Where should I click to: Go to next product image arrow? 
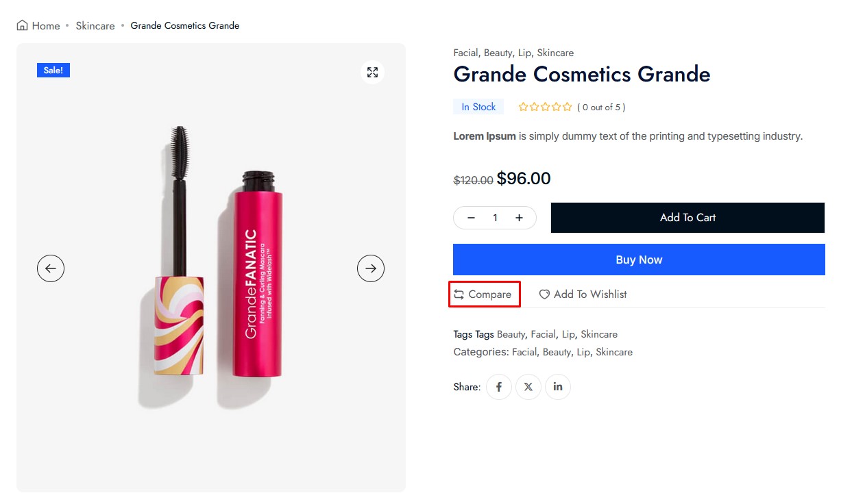click(371, 268)
